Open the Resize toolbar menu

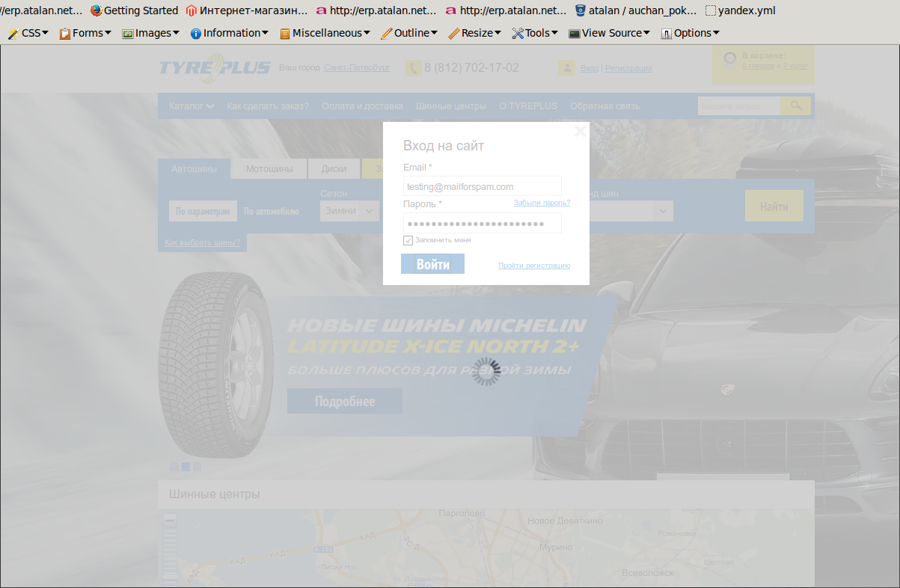point(475,33)
